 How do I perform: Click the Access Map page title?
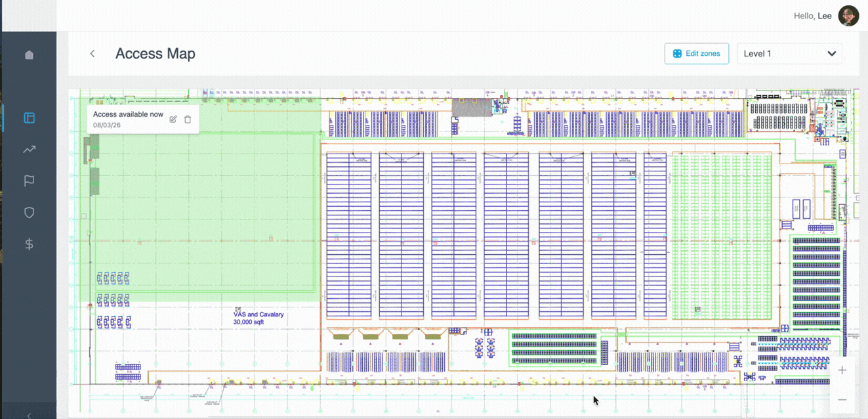tap(155, 54)
